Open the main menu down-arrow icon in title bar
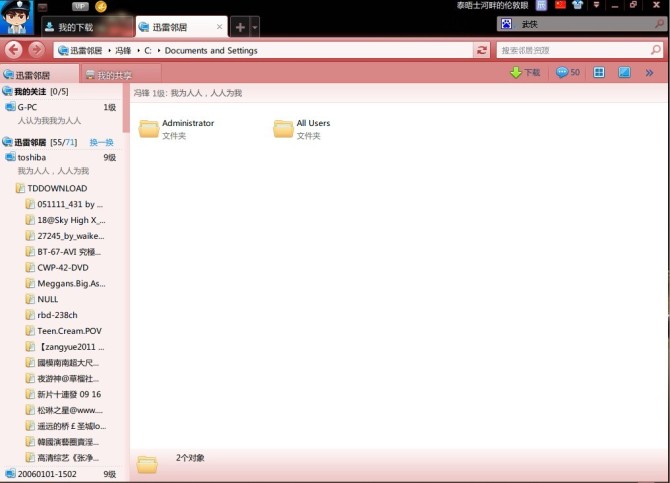The height and width of the screenshot is (483, 670). (x=597, y=5)
